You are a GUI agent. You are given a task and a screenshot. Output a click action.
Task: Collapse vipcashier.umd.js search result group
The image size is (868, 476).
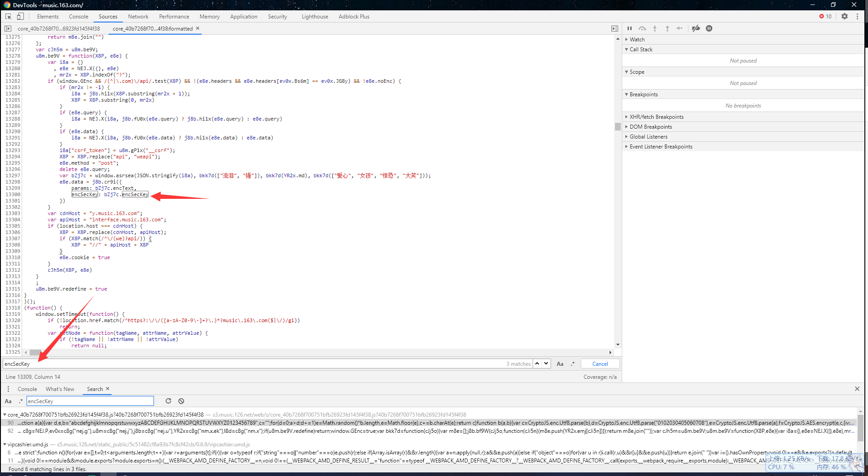(5, 444)
